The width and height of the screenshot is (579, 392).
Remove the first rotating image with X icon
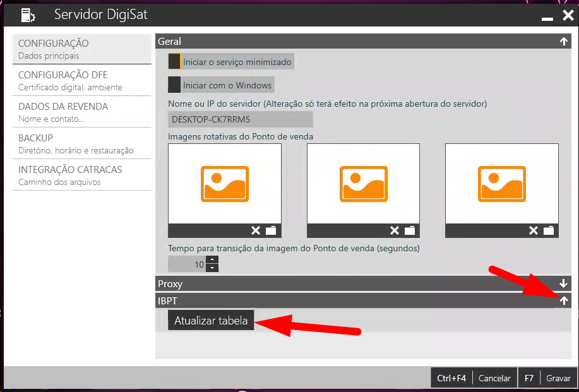click(256, 230)
